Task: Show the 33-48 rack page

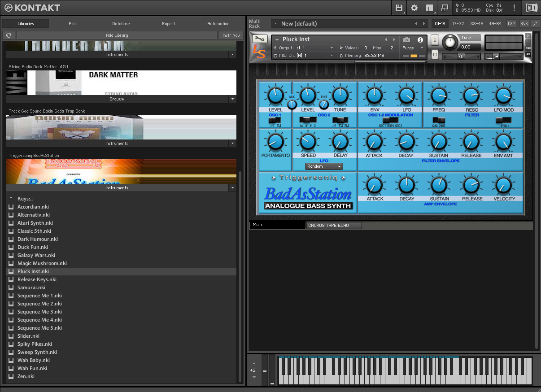Action: [x=477, y=24]
